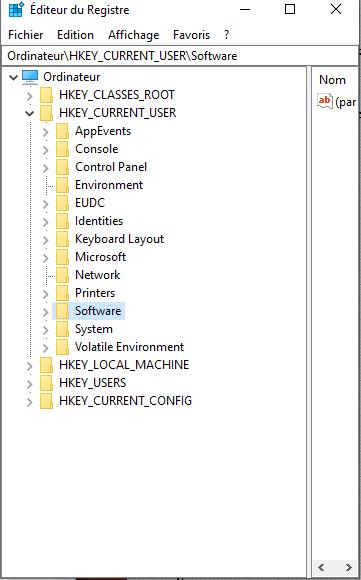
Task: Click the registry path address bar
Action: click(x=180, y=56)
